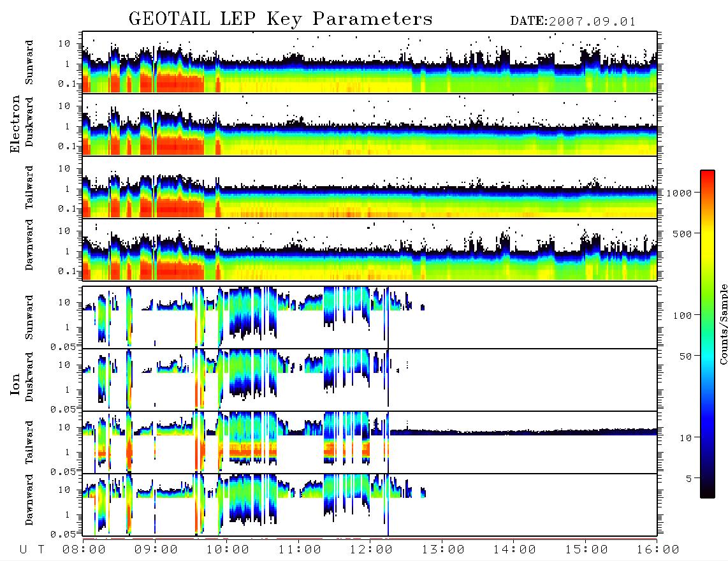Select the "Ion" group axis label

pos(15,384)
